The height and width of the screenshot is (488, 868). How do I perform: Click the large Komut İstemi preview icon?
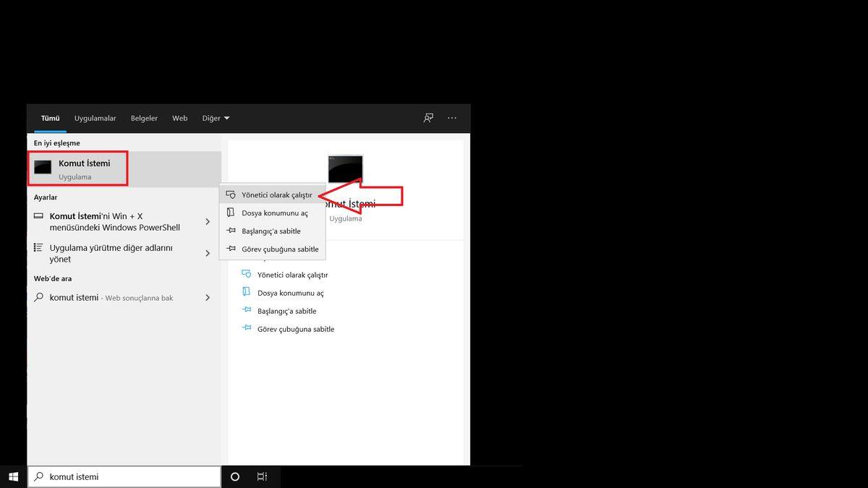pos(345,169)
